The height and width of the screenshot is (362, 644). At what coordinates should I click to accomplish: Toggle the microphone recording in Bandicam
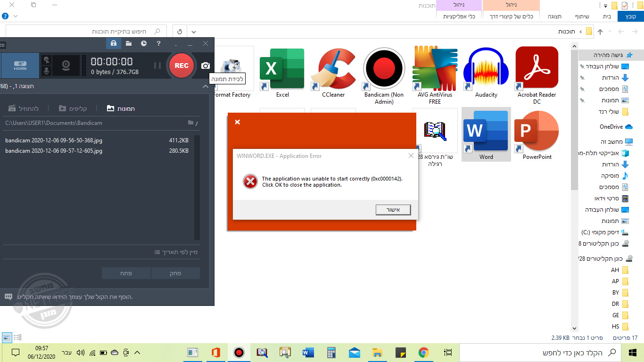click(x=46, y=71)
